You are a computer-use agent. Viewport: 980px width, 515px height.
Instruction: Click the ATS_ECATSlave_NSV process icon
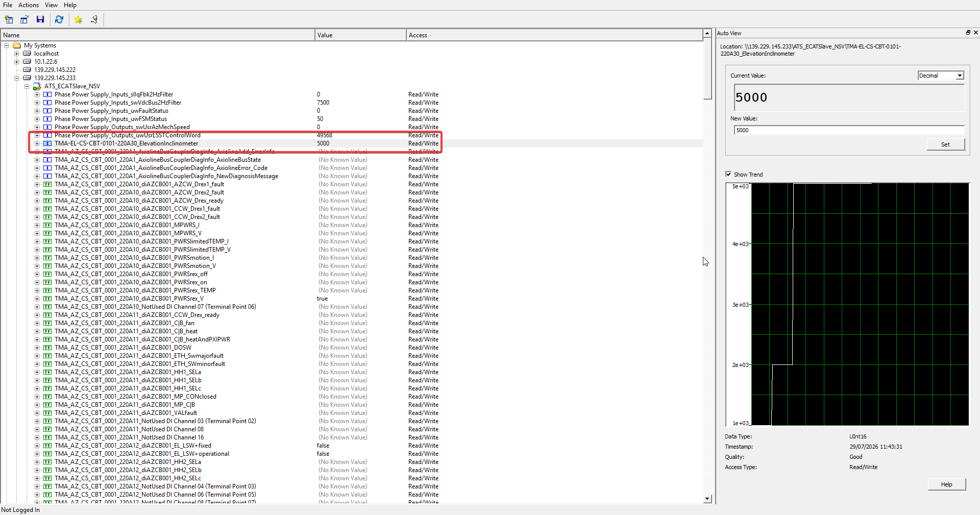click(37, 86)
